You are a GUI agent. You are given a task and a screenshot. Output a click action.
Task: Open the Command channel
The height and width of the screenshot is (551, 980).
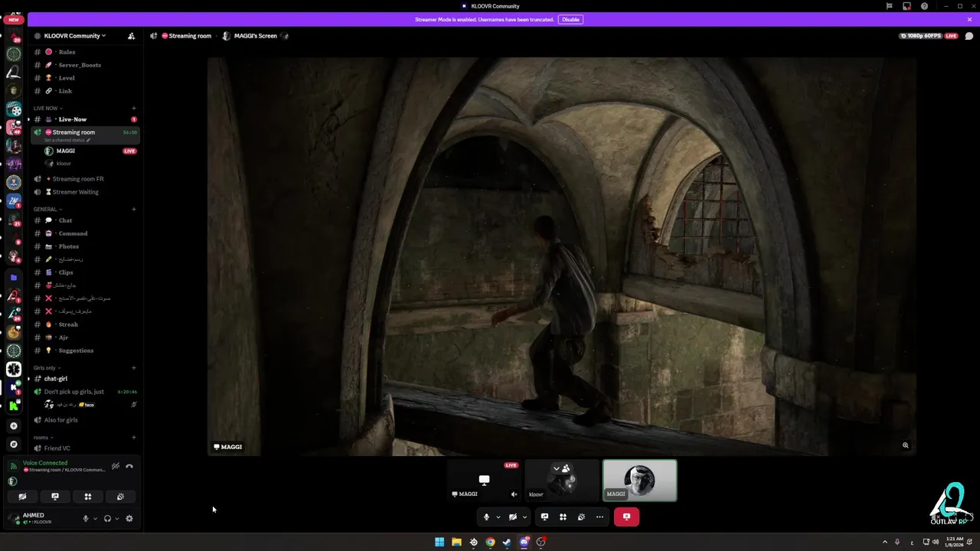pos(85,233)
